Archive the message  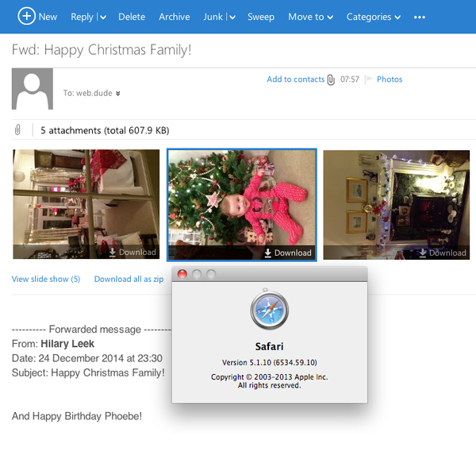(x=175, y=17)
